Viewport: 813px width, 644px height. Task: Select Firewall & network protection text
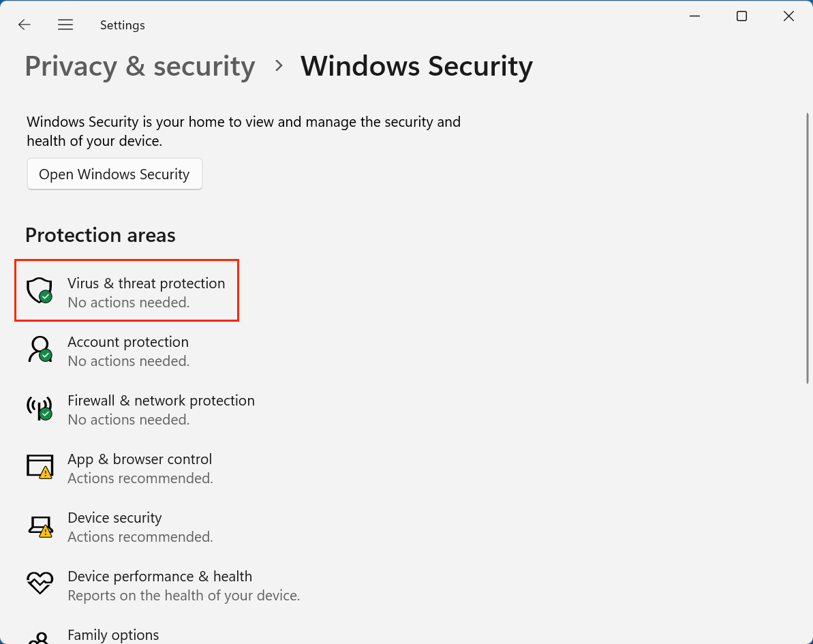tap(161, 401)
